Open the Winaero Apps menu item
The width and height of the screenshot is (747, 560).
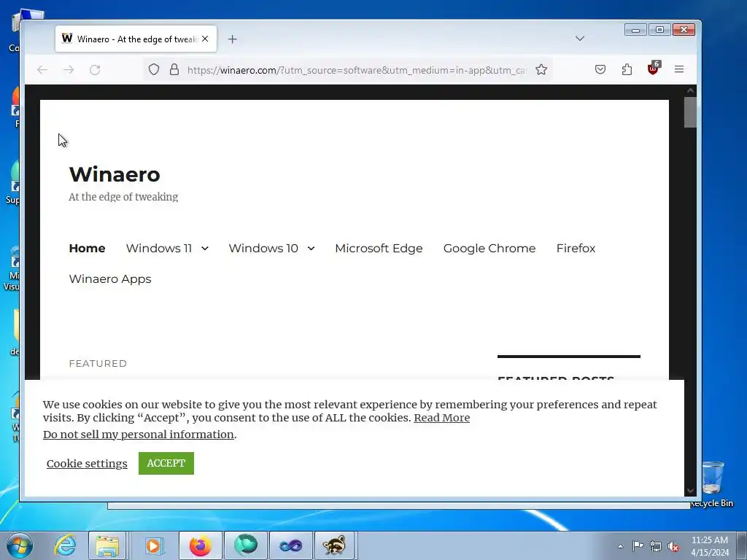coord(110,279)
